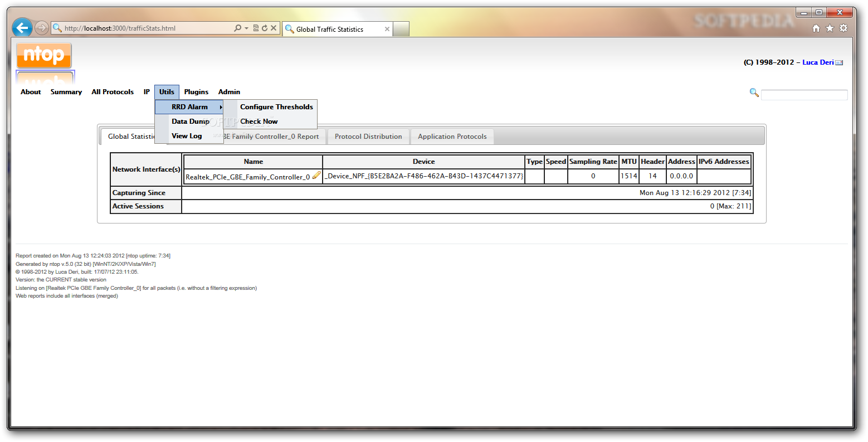
Task: Edit interface name with the pencil icon
Action: (x=316, y=175)
